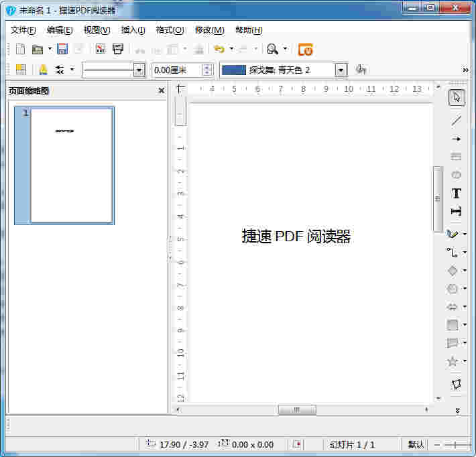This screenshot has width=476, height=457.
Task: Open the Zoom tool dropdown arrow
Action: point(285,49)
